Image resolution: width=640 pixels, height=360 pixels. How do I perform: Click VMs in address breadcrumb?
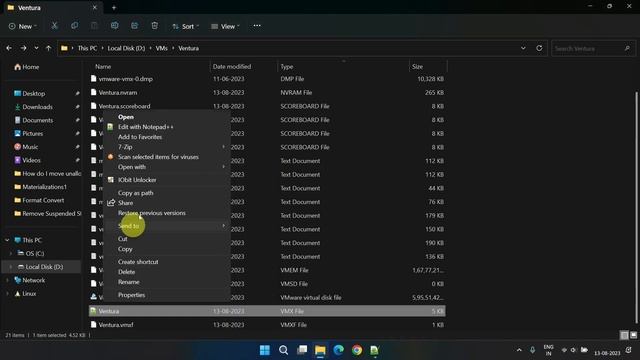pos(162,48)
